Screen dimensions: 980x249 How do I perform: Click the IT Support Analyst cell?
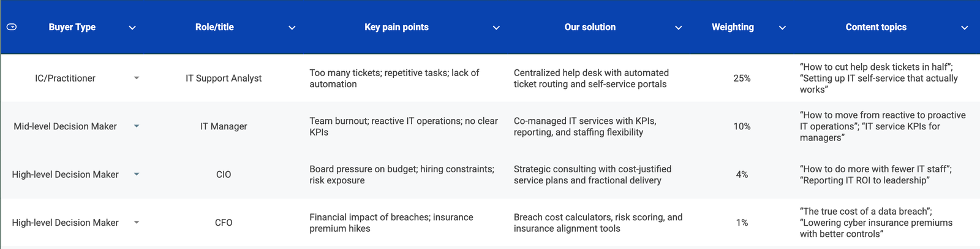[x=224, y=79]
